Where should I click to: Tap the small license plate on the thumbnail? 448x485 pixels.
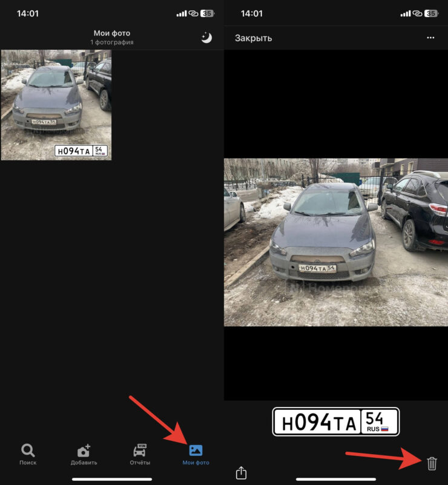pos(81,151)
